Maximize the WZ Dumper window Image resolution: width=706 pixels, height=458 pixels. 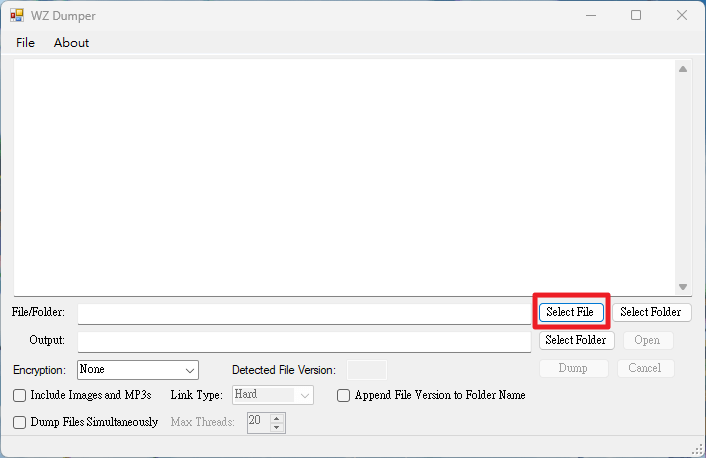tap(636, 15)
